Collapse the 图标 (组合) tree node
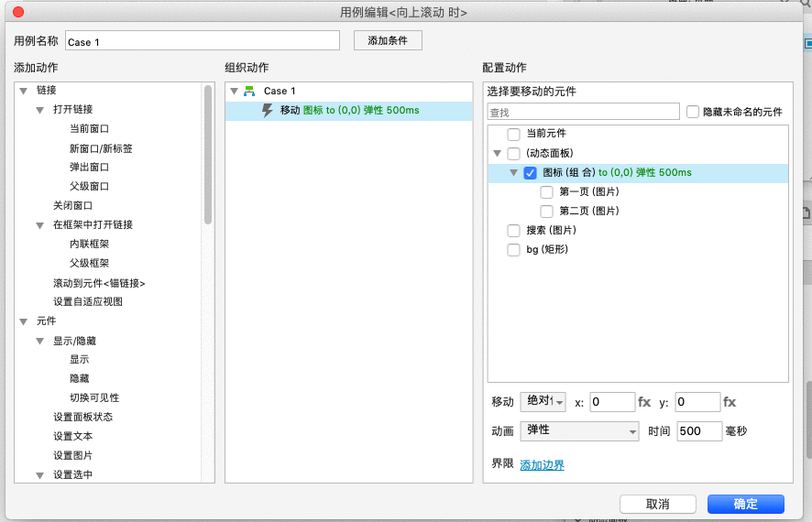Image resolution: width=812 pixels, height=522 pixels. (514, 173)
